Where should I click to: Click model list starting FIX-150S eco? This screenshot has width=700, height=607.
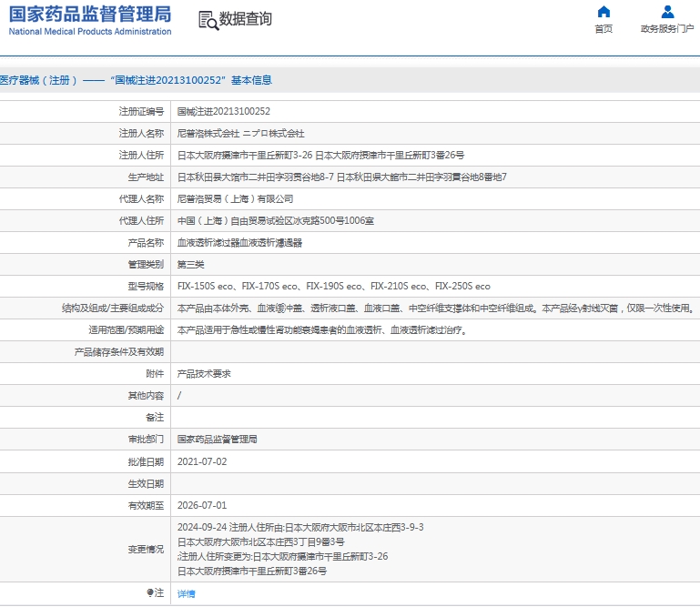333,287
